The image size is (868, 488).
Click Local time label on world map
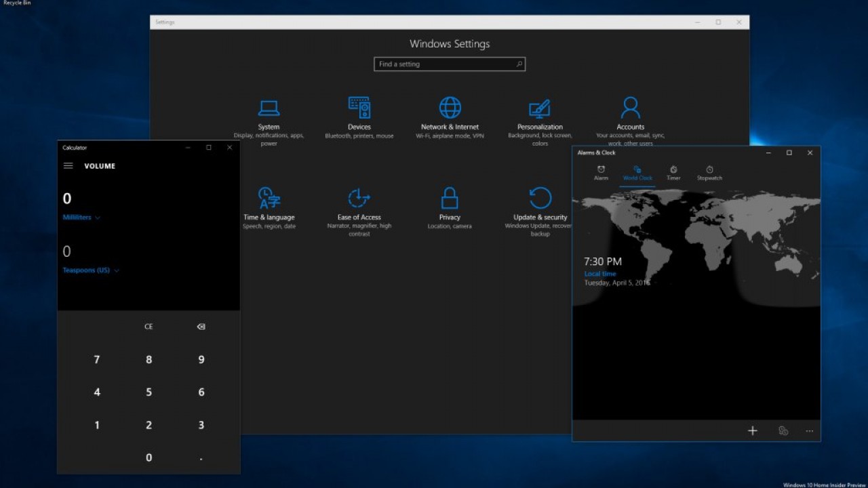600,274
